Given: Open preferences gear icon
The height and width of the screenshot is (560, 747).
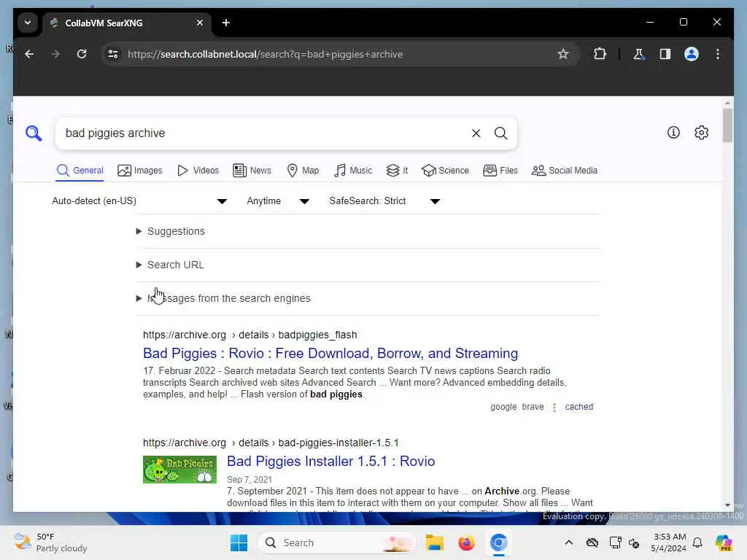Looking at the screenshot, I should coord(701,133).
